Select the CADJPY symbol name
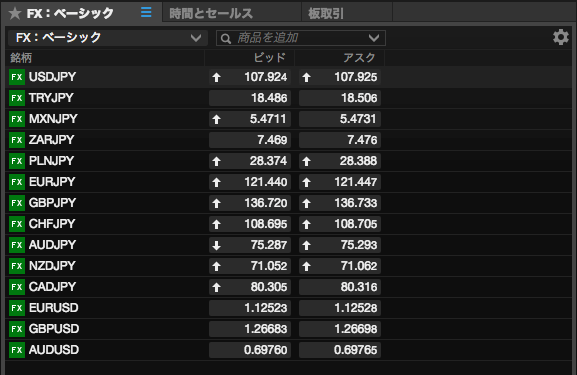 (x=53, y=287)
